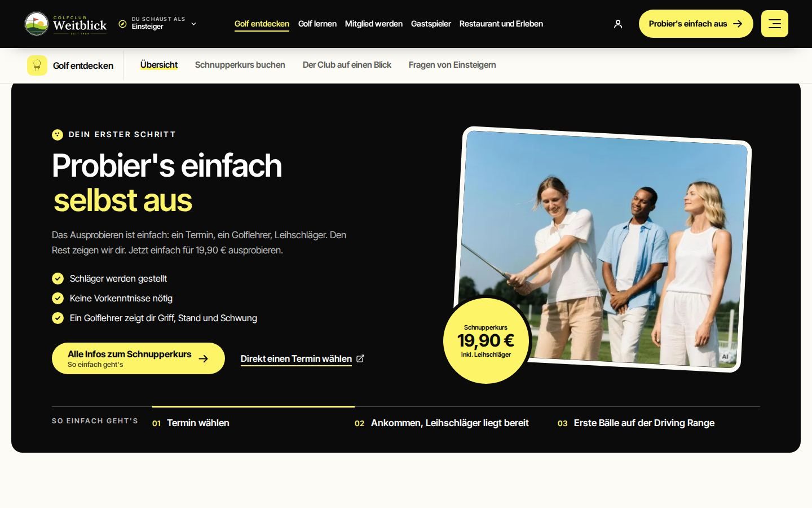Open Restaurant und Erleben
812x508 pixels.
[x=501, y=24]
